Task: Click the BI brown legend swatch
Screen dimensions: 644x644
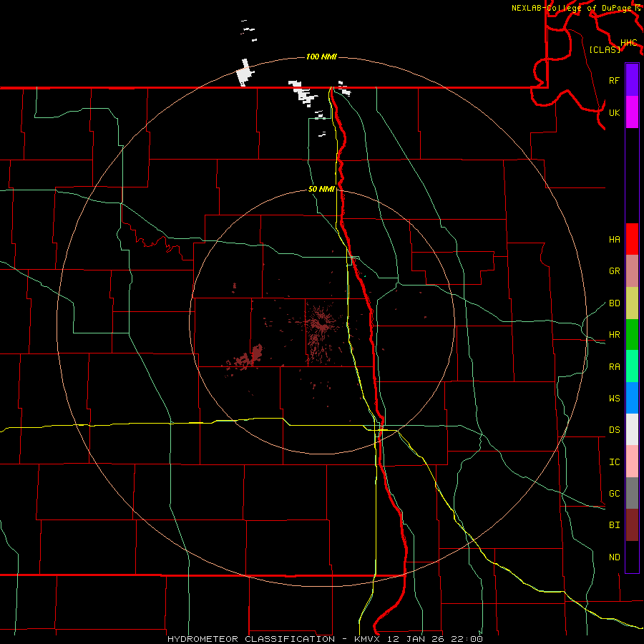Action: tap(632, 525)
